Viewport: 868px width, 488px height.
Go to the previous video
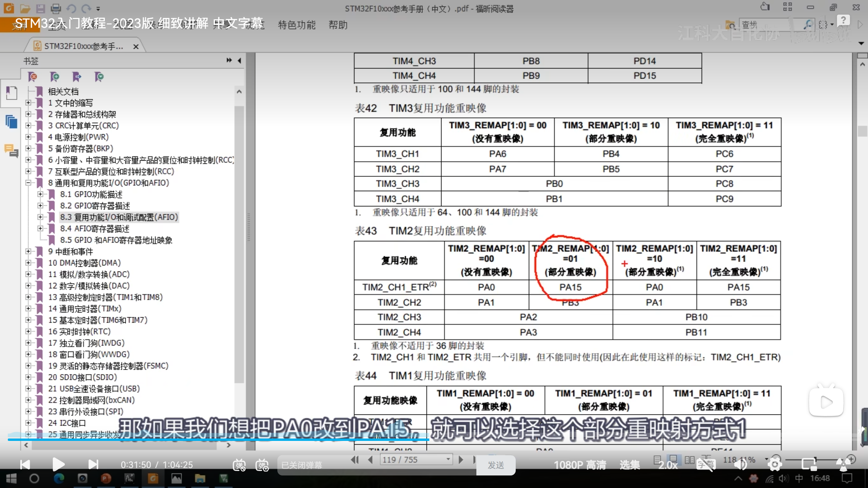click(25, 465)
